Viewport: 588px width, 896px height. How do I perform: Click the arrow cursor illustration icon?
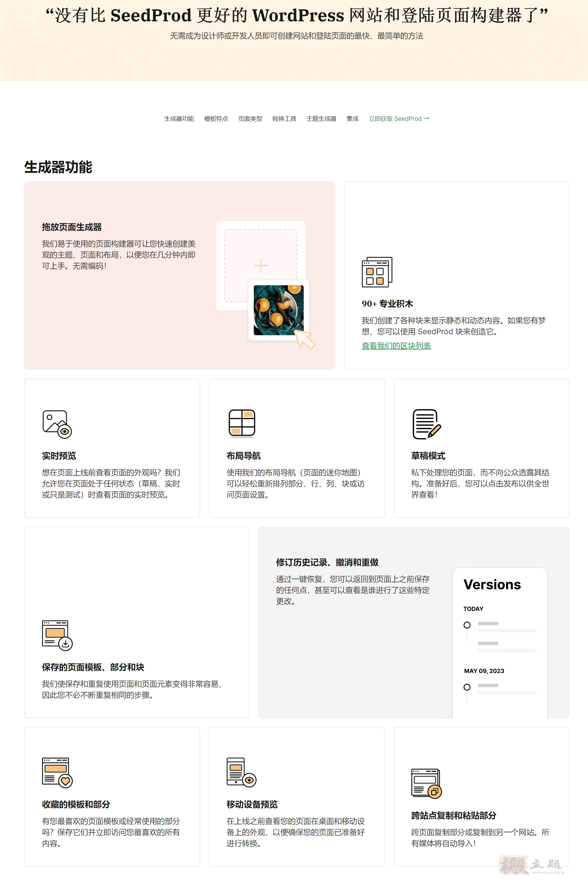tap(305, 339)
